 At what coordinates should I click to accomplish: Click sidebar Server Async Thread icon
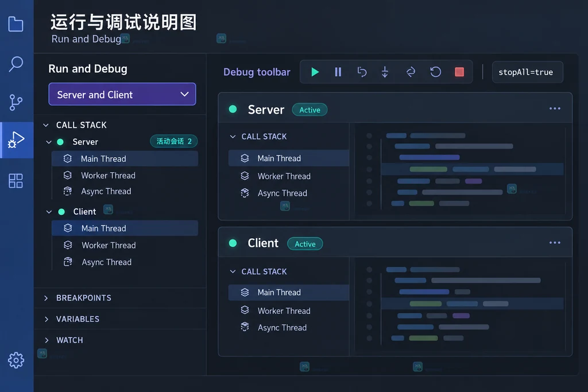tap(68, 191)
